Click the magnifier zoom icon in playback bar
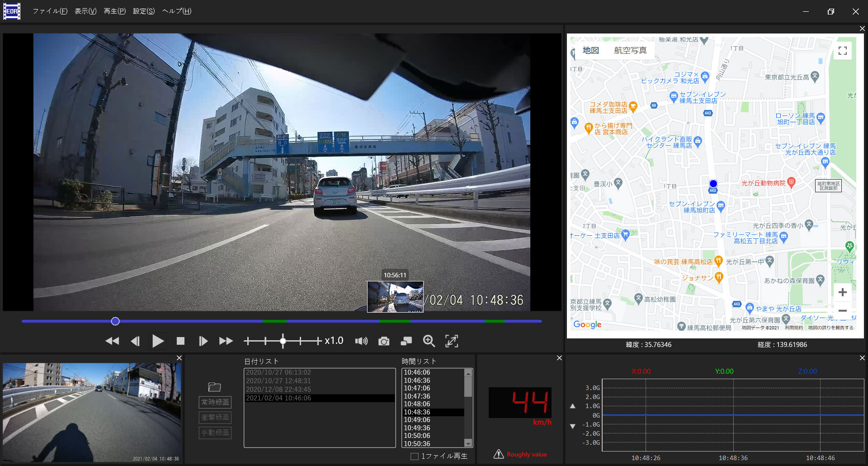 (x=429, y=341)
